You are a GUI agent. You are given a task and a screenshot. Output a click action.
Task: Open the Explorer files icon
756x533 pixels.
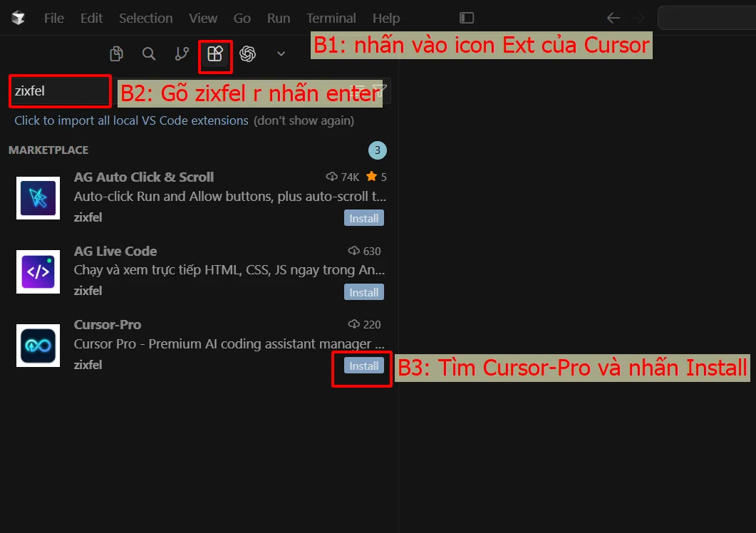pyautogui.click(x=116, y=53)
